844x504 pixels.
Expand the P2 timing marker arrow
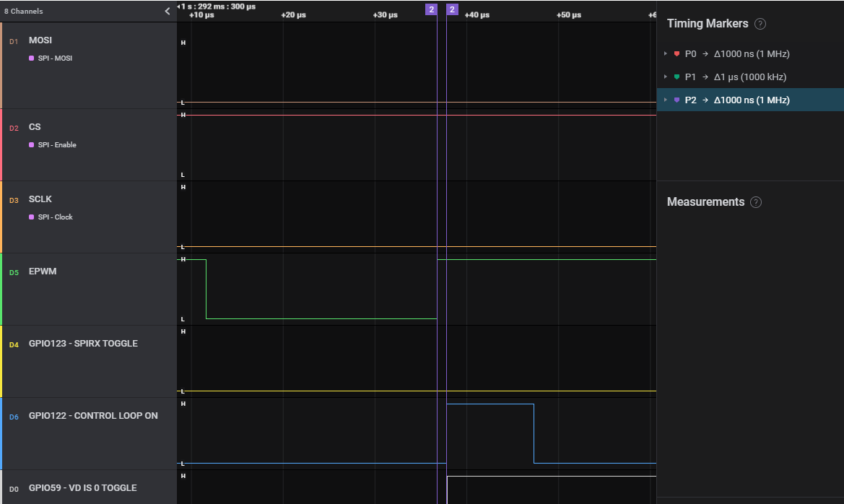pyautogui.click(x=665, y=100)
